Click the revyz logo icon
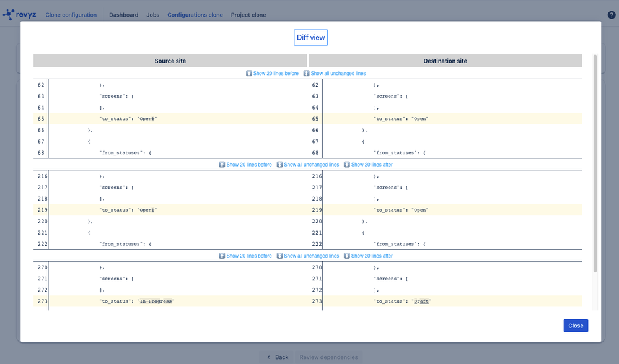 coord(9,15)
